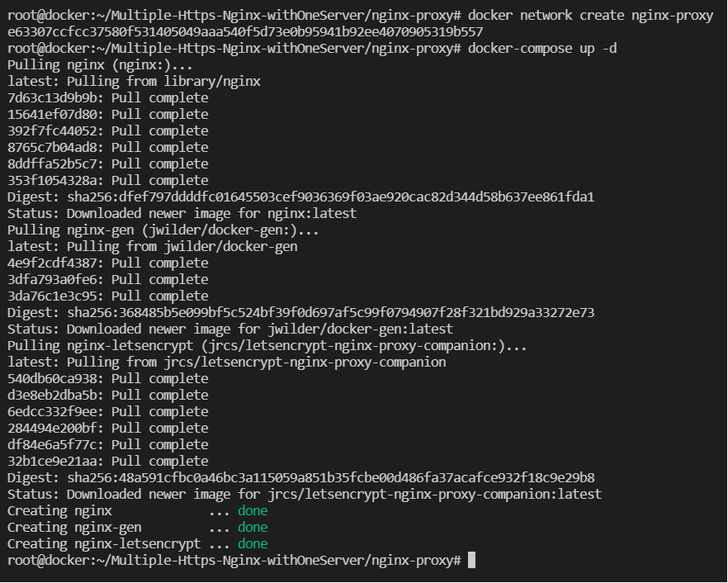Click Status line for jwilder/docker-gen:latest
This screenshot has height=583, width=728.
click(230, 329)
